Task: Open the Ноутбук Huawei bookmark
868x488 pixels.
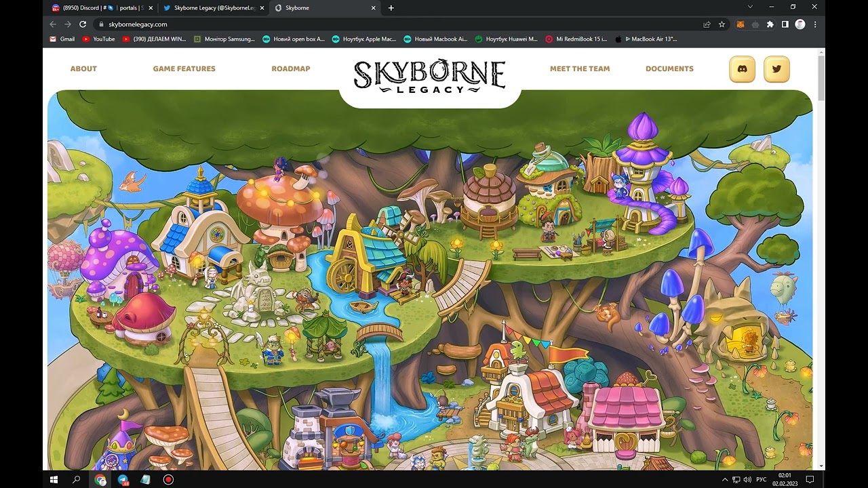Action: click(x=507, y=39)
